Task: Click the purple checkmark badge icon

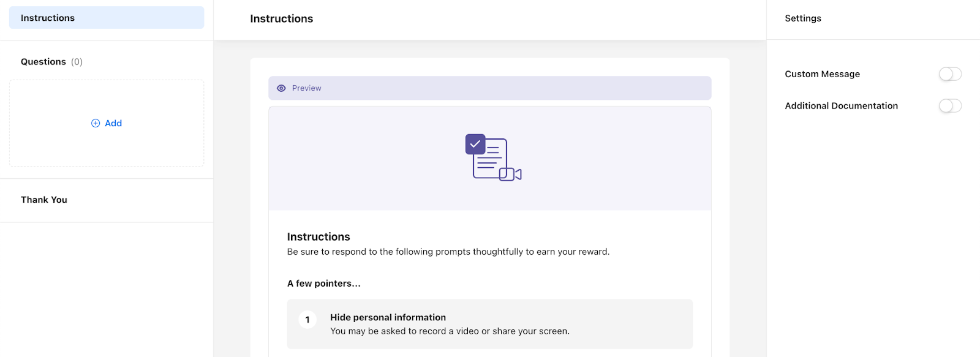Action: pos(475,144)
